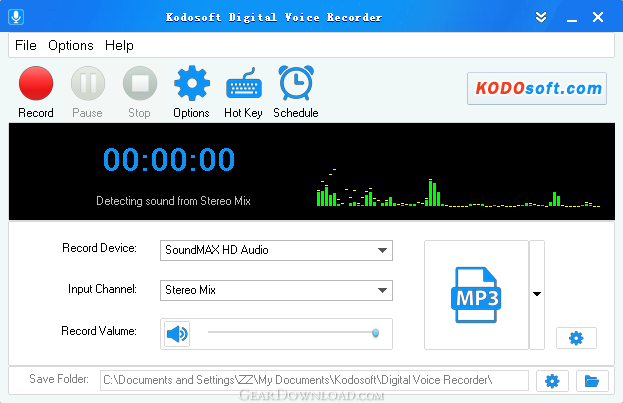Click the microphone app icon in title bar

[x=16, y=17]
